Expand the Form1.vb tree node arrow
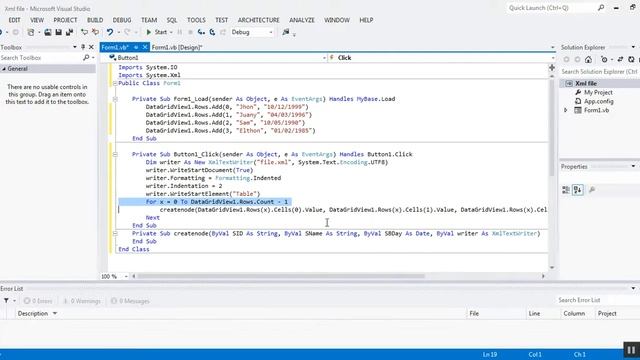 click(566, 110)
